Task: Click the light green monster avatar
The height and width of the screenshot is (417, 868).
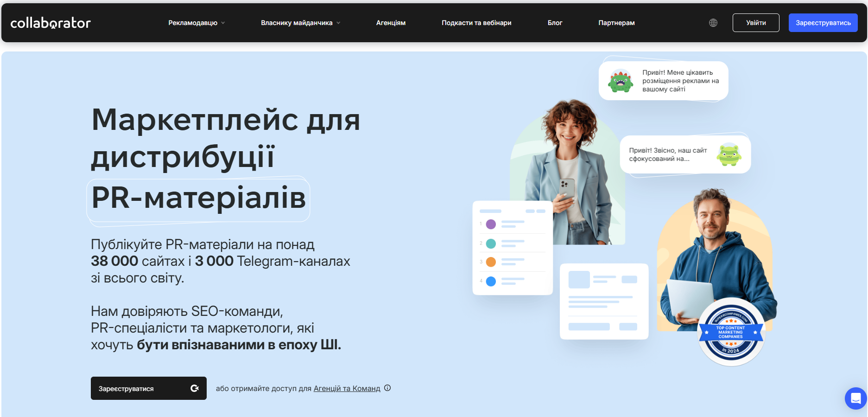Action: [729, 154]
